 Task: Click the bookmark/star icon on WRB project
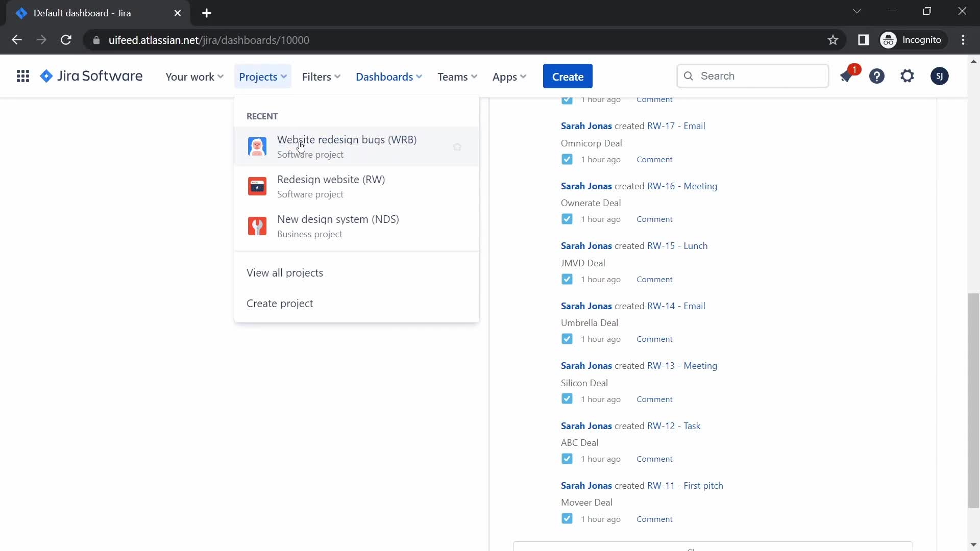pyautogui.click(x=458, y=146)
